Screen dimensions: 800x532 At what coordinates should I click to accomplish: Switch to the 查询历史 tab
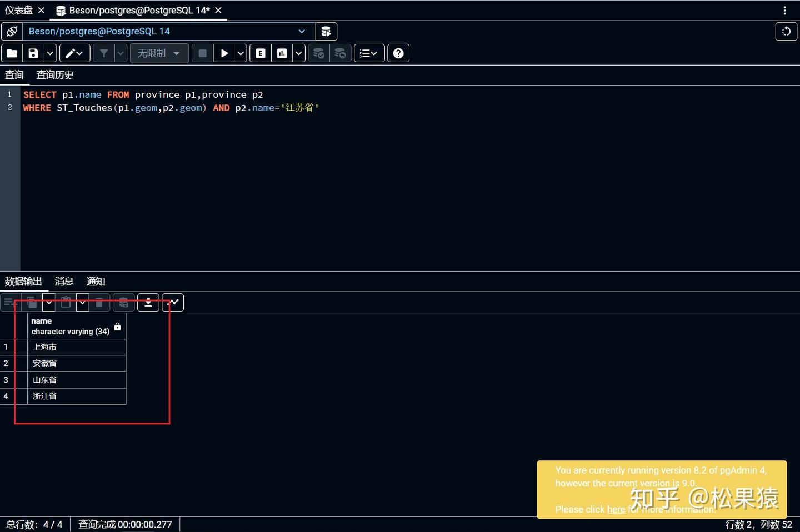click(x=55, y=75)
